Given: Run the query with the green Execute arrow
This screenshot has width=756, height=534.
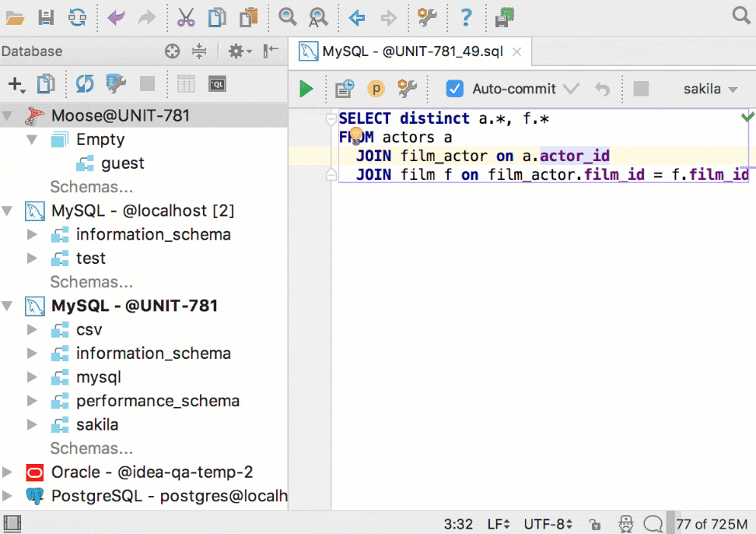Looking at the screenshot, I should click(306, 89).
